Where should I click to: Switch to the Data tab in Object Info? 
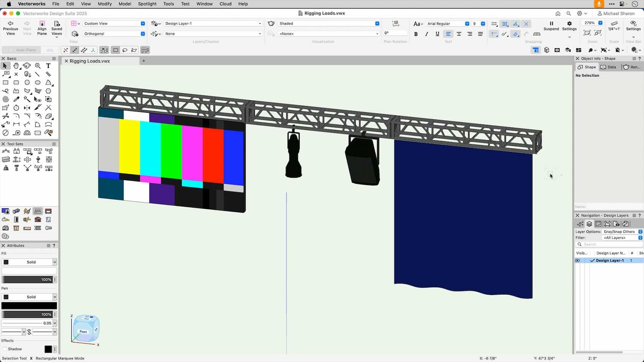608,67
